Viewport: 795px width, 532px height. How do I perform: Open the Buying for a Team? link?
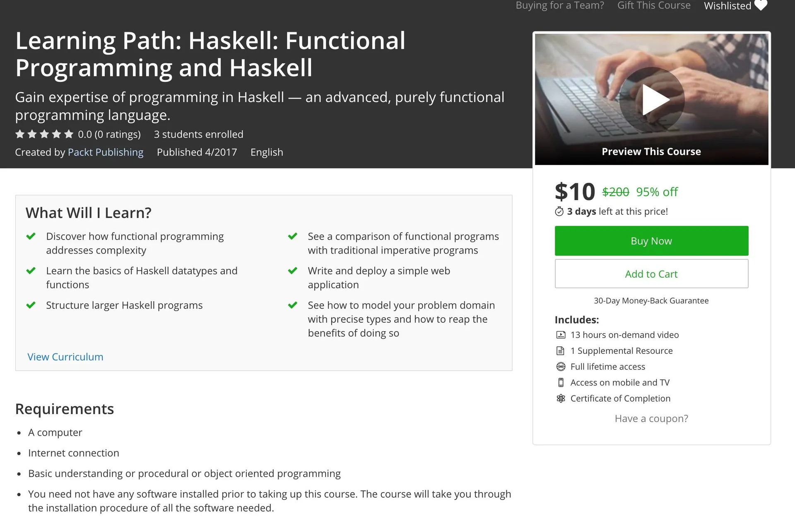560,5
